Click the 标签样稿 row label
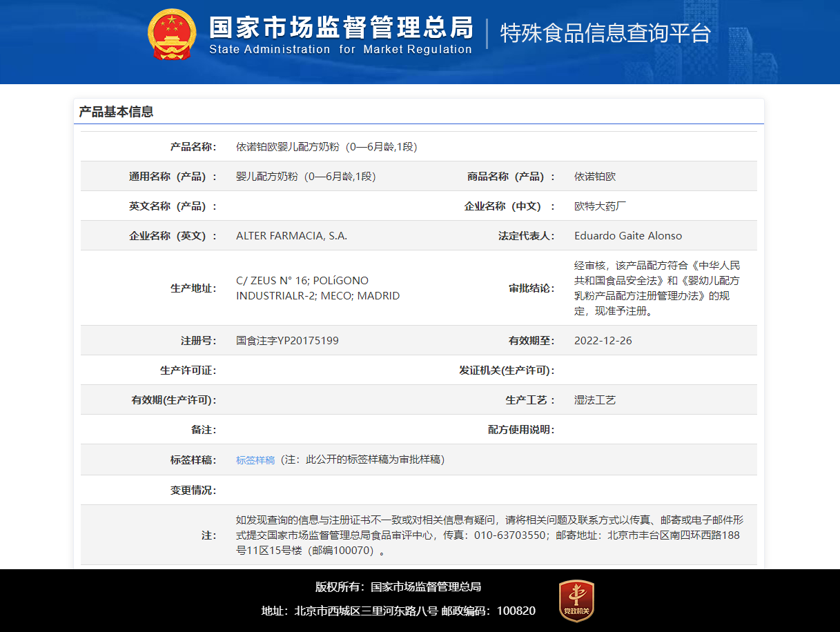The height and width of the screenshot is (632, 840). click(193, 460)
